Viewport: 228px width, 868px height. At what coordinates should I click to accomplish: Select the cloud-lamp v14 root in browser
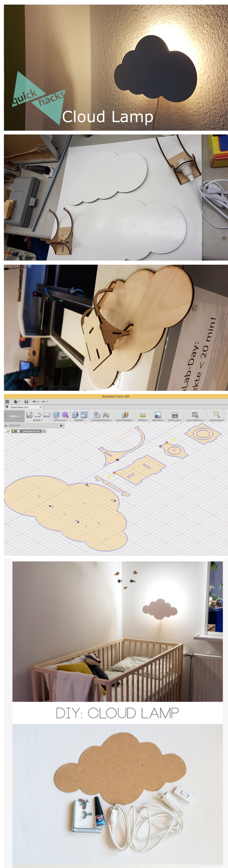(x=31, y=431)
